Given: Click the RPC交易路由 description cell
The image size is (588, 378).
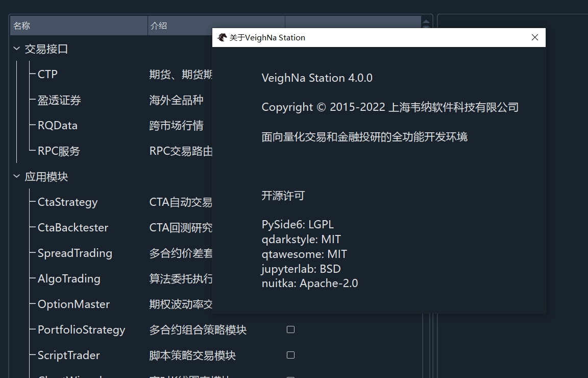Looking at the screenshot, I should click(x=181, y=151).
